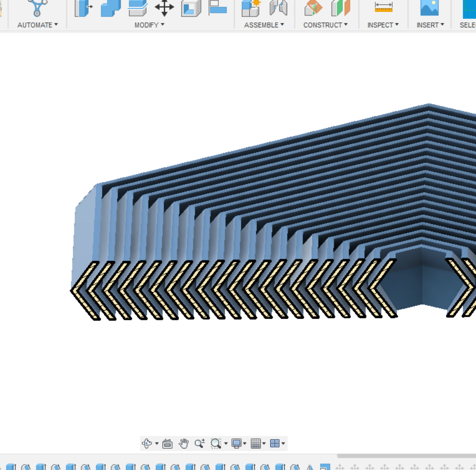Choose the Shell tool icon
Image resolution: width=476 pixels, height=470 pixels.
pyautogui.click(x=191, y=8)
